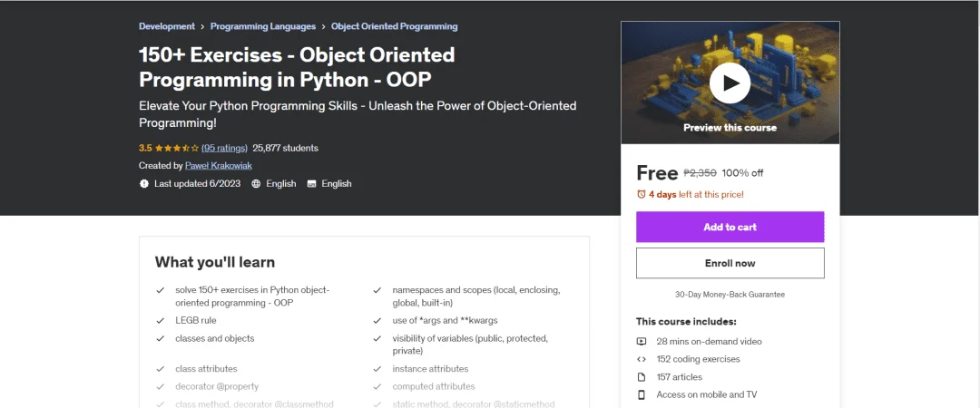Click the computed attributes item
This screenshot has width=980, height=408.
(434, 387)
